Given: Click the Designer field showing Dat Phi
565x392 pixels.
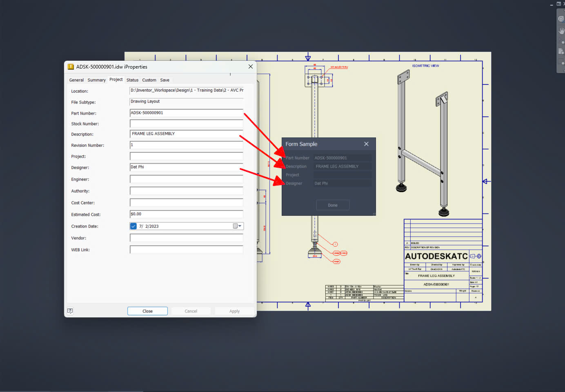Looking at the screenshot, I should click(x=187, y=167).
